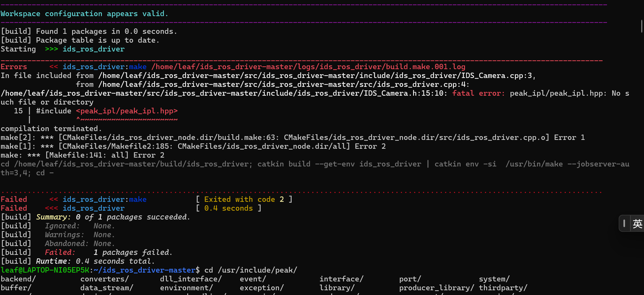Click the 'interface/' completion entry

(342, 279)
